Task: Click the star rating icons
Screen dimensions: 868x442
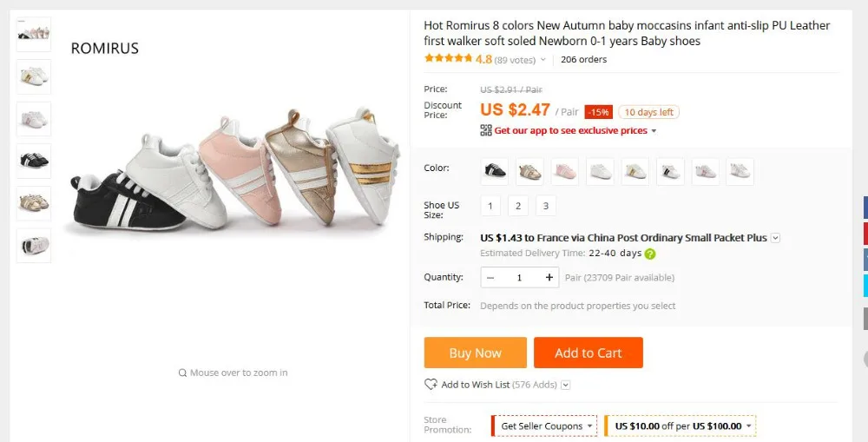Action: click(x=448, y=59)
